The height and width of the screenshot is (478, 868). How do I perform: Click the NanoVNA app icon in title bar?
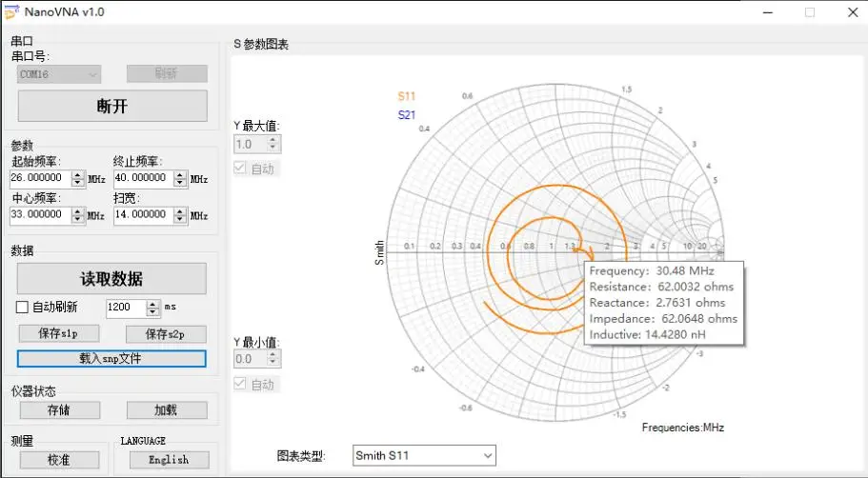click(11, 12)
